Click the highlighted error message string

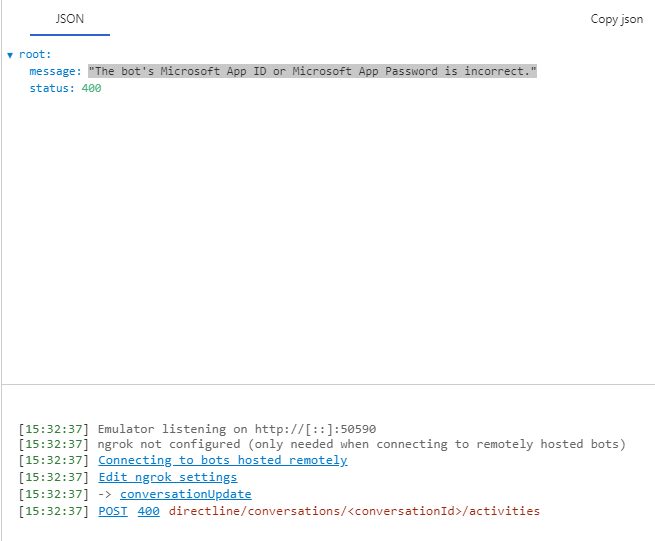[312, 71]
